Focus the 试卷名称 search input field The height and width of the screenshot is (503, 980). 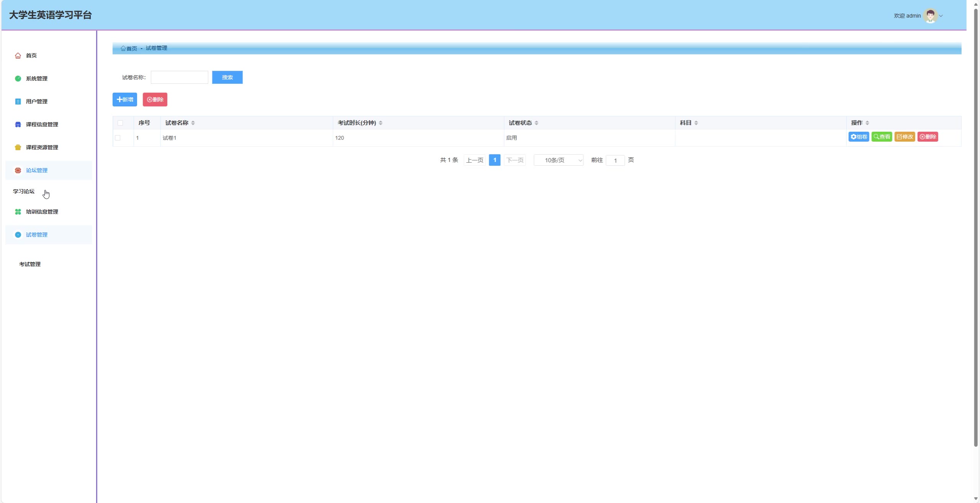coord(179,77)
